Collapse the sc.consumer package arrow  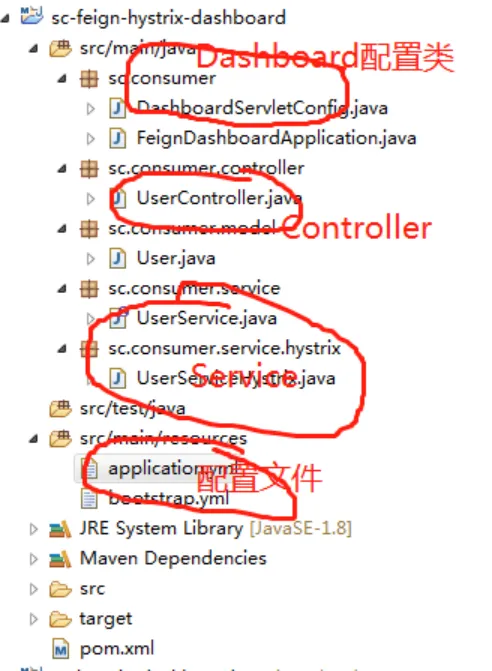coord(62,79)
